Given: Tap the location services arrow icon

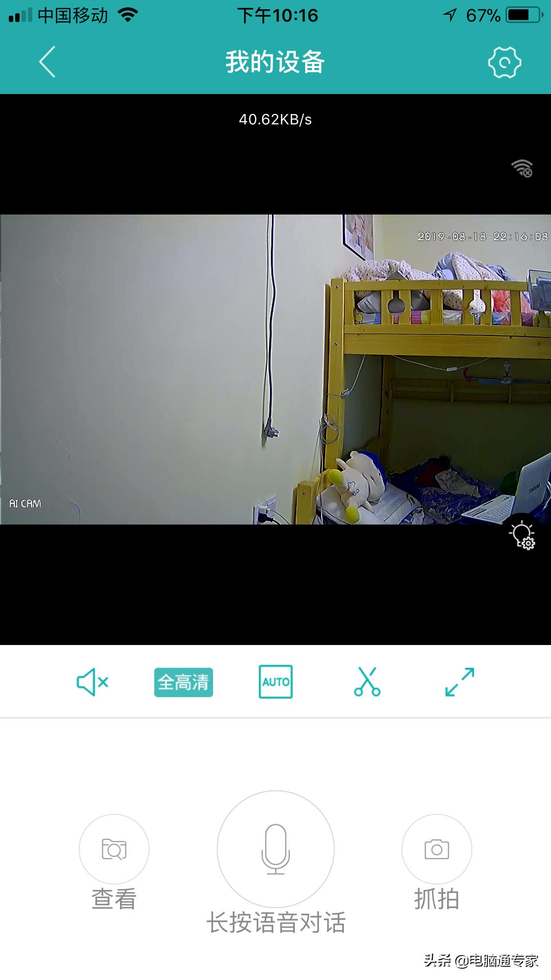Looking at the screenshot, I should pyautogui.click(x=450, y=16).
